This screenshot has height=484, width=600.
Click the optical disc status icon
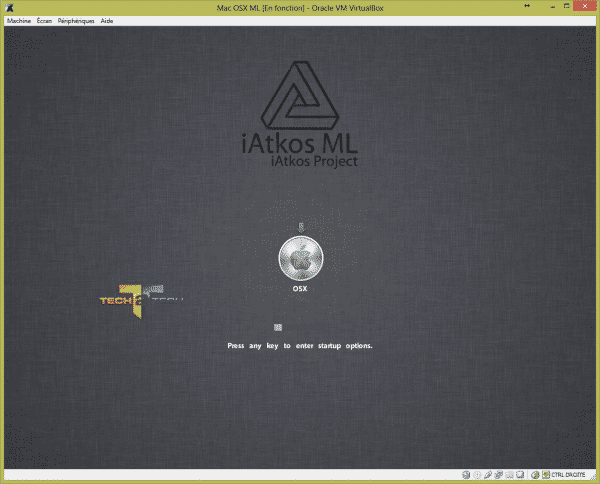click(x=477, y=474)
